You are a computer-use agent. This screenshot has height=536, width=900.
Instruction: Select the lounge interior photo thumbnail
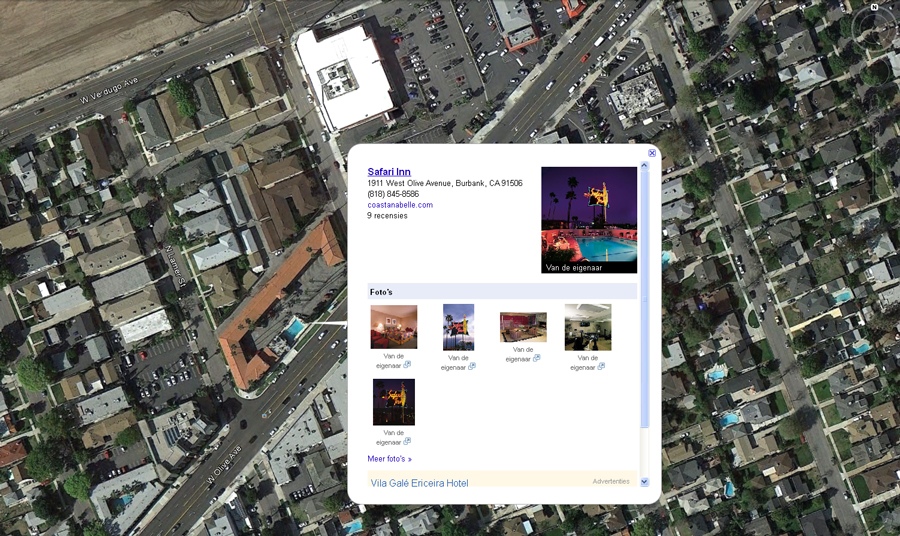tap(523, 327)
